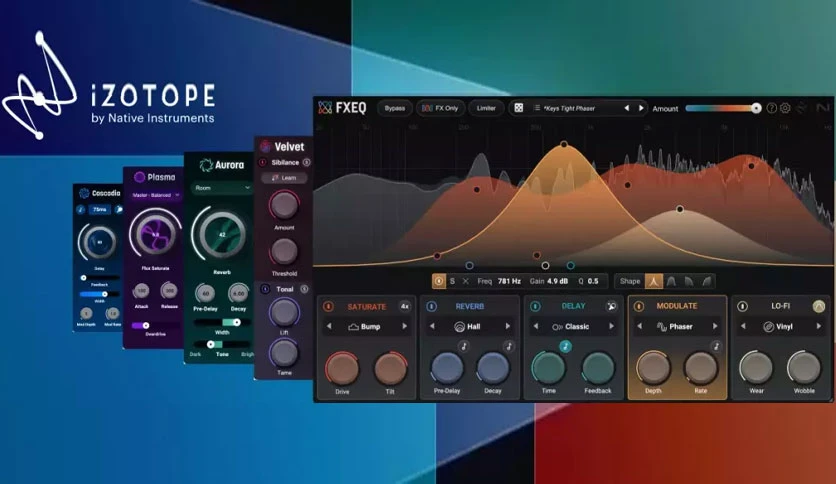Click the tempo sync note above Reverb Decay knob
836x484 pixels.
[x=509, y=346]
